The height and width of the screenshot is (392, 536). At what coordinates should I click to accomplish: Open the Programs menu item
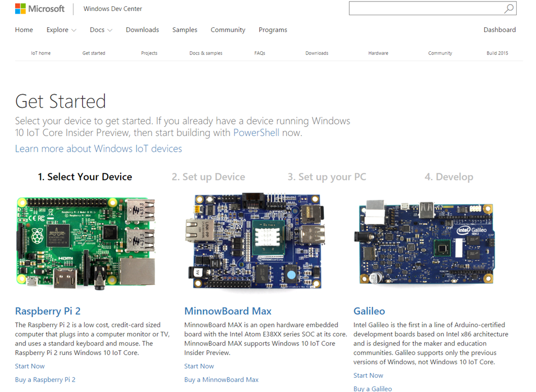point(273,30)
